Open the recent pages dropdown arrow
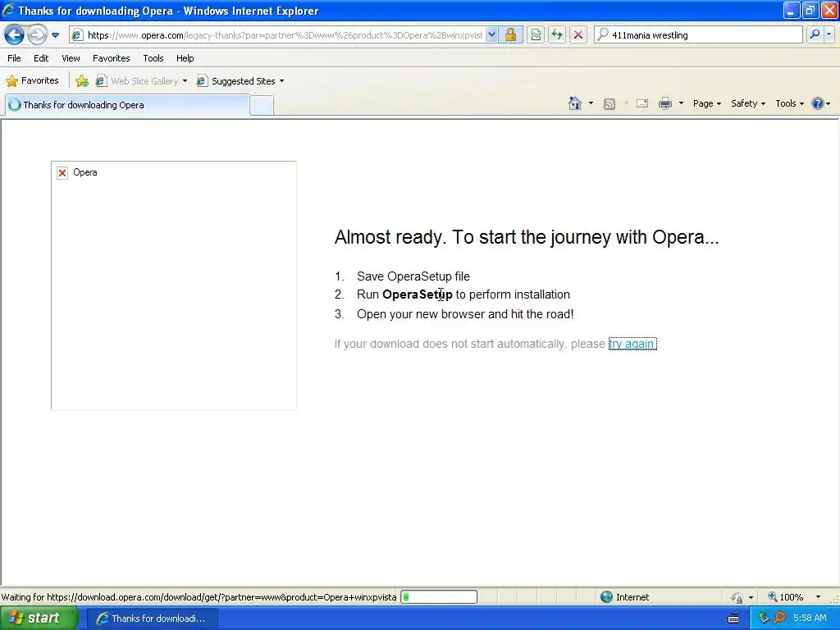 (x=55, y=35)
